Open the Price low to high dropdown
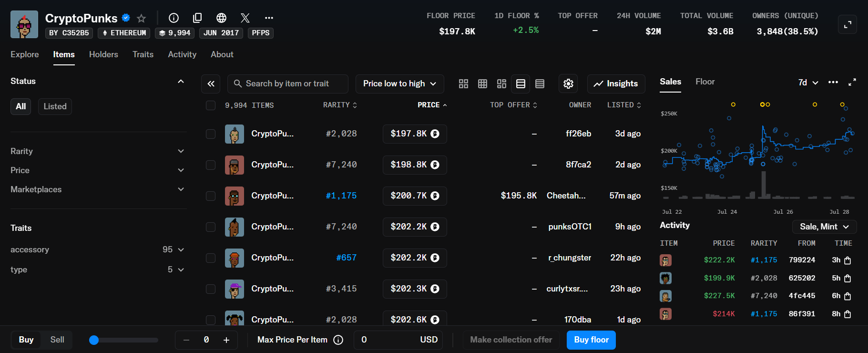Image resolution: width=868 pixels, height=353 pixels. (399, 84)
